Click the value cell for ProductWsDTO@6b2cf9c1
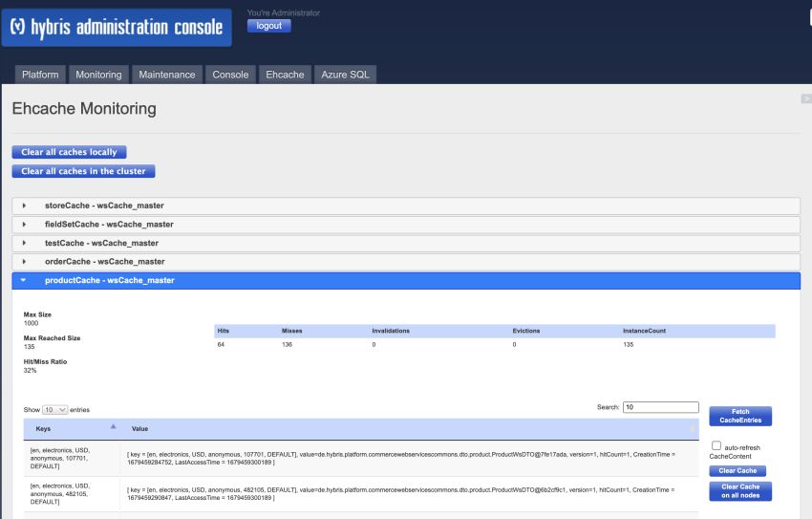This screenshot has width=812, height=519. click(x=409, y=494)
